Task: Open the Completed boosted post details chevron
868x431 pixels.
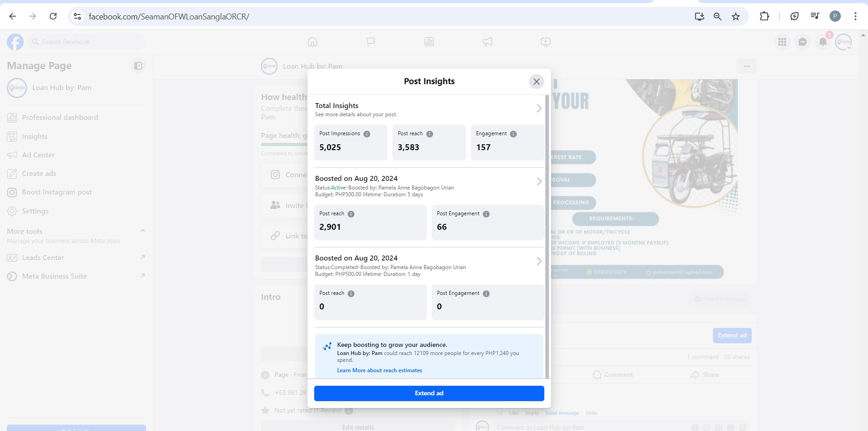Action: (539, 261)
